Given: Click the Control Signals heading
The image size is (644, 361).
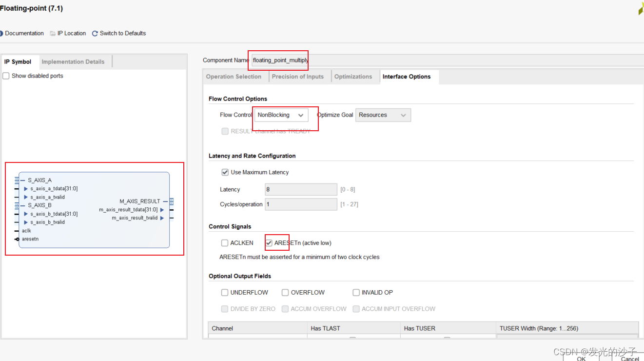Looking at the screenshot, I should click(x=230, y=226).
